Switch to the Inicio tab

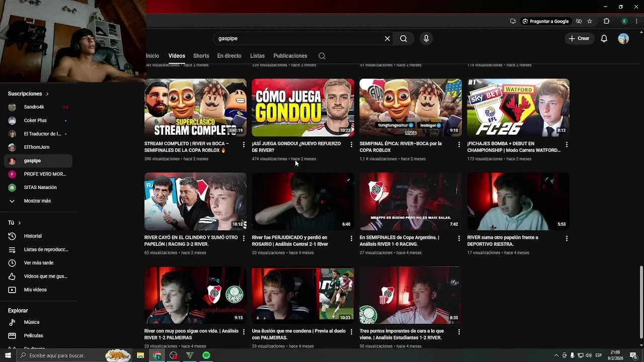(x=152, y=56)
